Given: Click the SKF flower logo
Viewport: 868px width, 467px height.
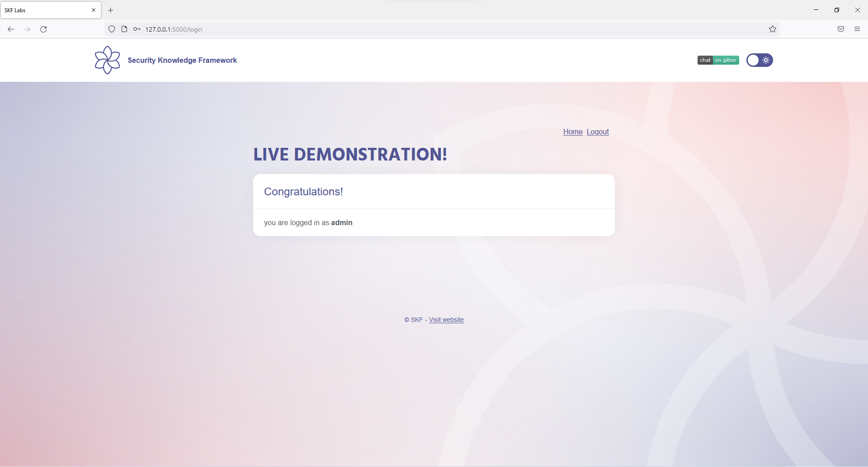Looking at the screenshot, I should point(108,60).
